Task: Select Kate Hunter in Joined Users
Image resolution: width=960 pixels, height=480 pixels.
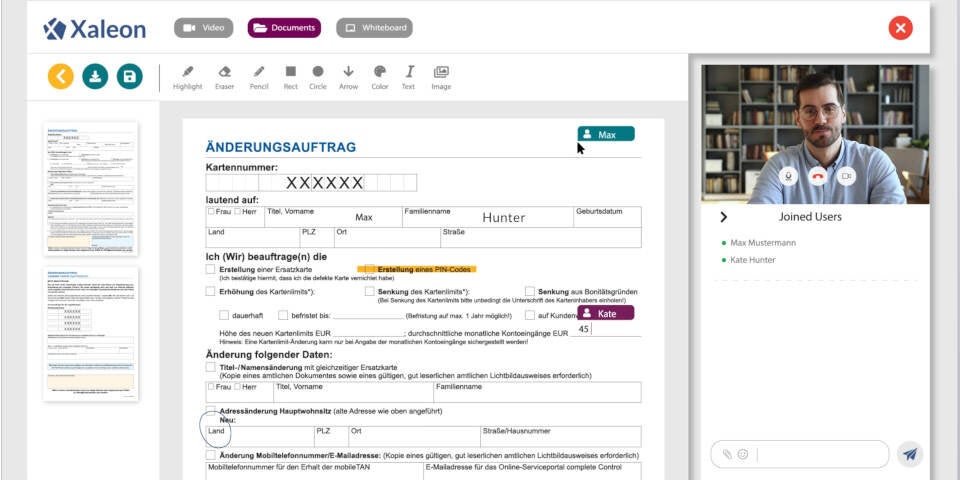Action: [x=752, y=260]
